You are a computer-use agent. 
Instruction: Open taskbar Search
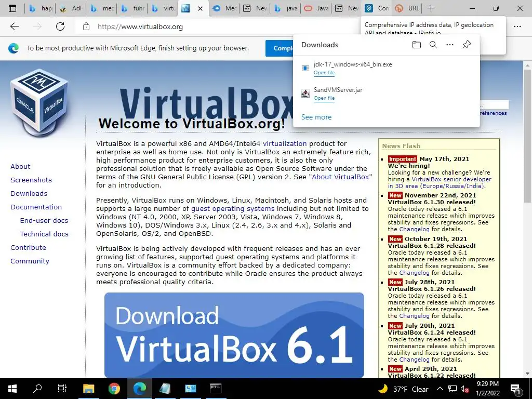click(x=37, y=389)
